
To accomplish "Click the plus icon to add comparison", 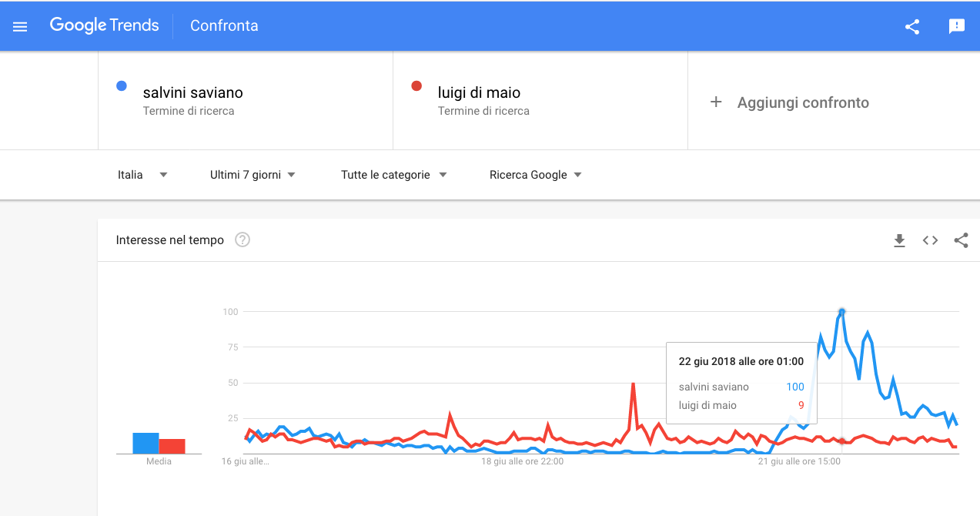I will point(716,102).
